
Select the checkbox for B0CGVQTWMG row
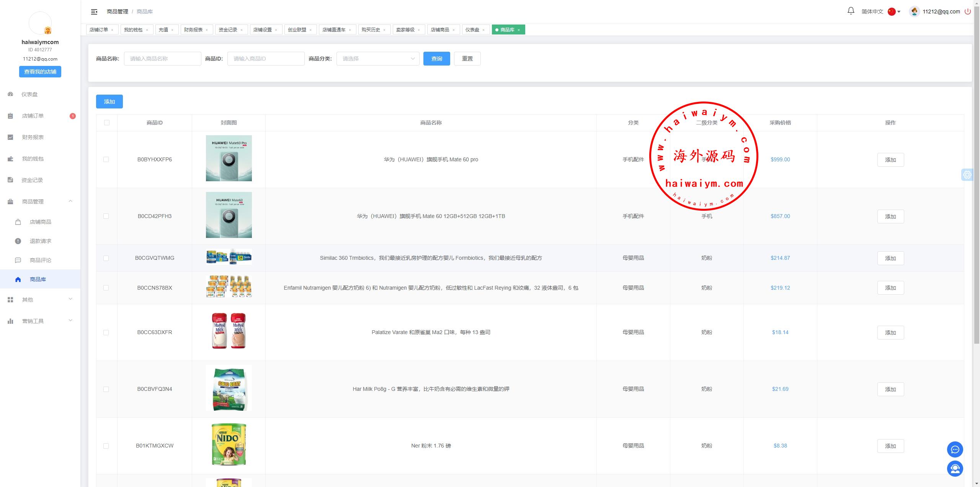tap(106, 258)
